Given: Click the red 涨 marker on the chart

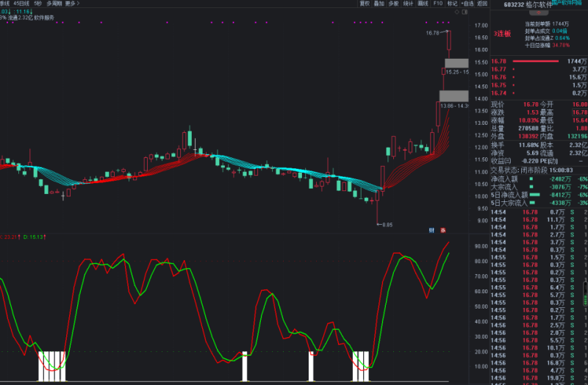Looking at the screenshot, I should (444, 230).
